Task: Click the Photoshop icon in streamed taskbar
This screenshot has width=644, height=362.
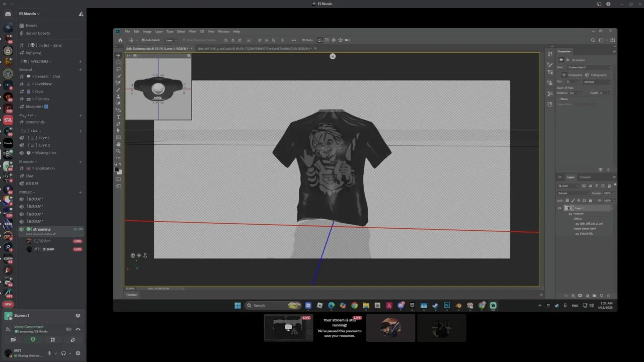Action: click(x=447, y=305)
